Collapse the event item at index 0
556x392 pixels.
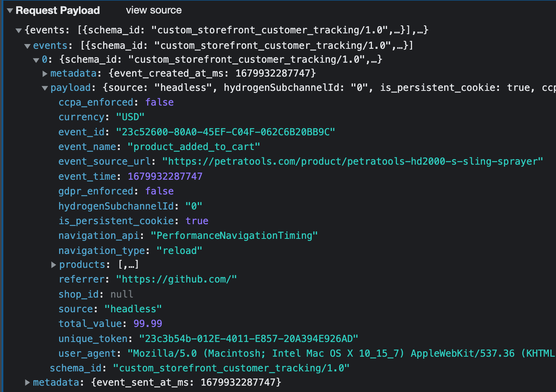[x=36, y=59]
